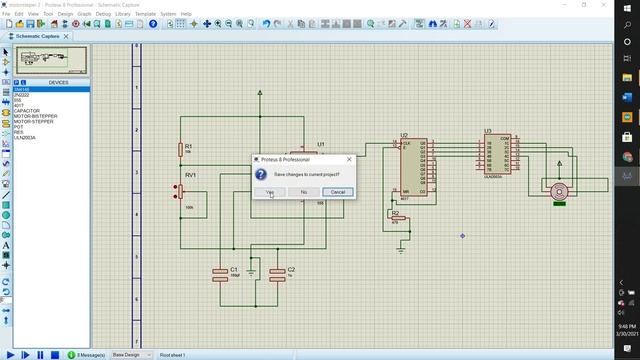Open the View menu
640x360 pixels.
[33, 14]
